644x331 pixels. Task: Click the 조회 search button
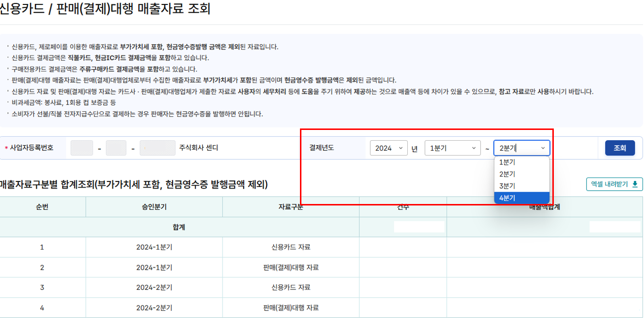click(620, 148)
